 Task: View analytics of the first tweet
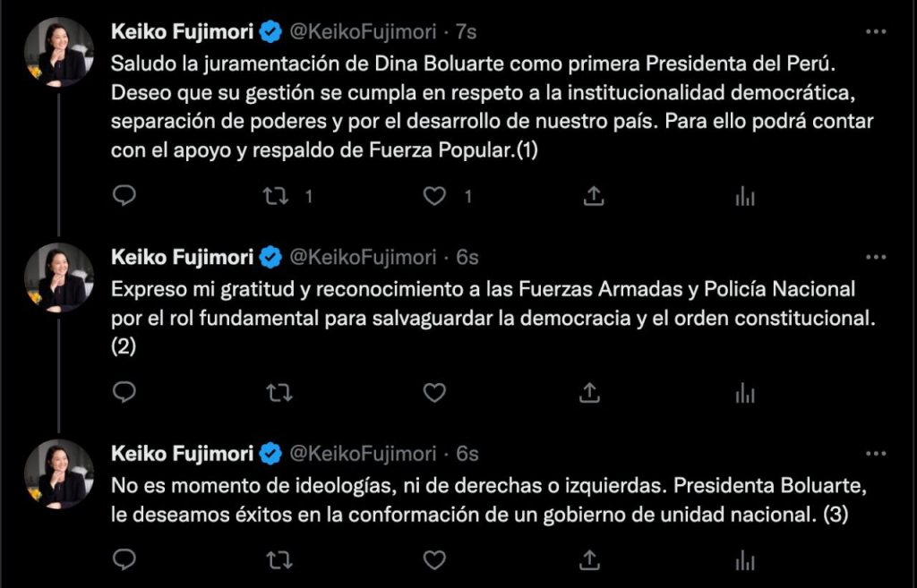[745, 197]
